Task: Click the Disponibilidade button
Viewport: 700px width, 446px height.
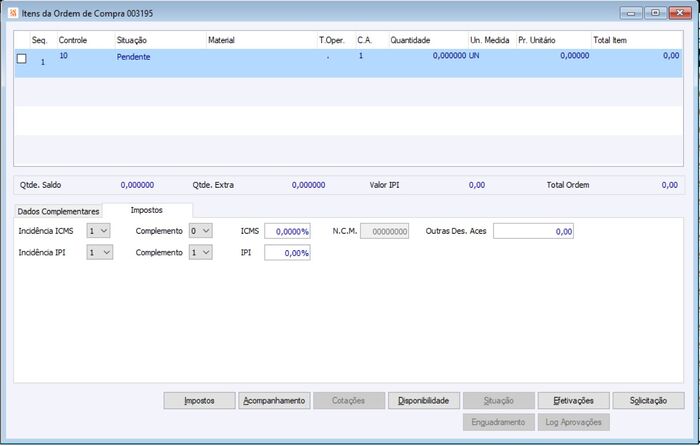Action: click(424, 400)
